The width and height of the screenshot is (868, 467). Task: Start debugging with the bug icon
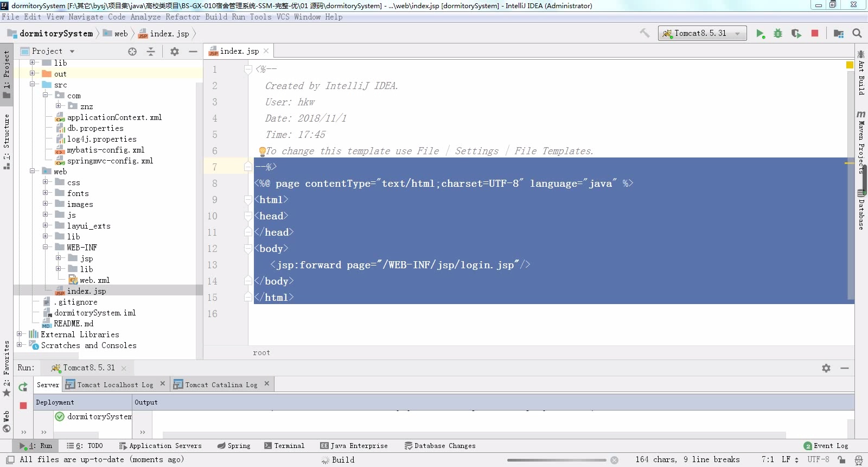(778, 34)
